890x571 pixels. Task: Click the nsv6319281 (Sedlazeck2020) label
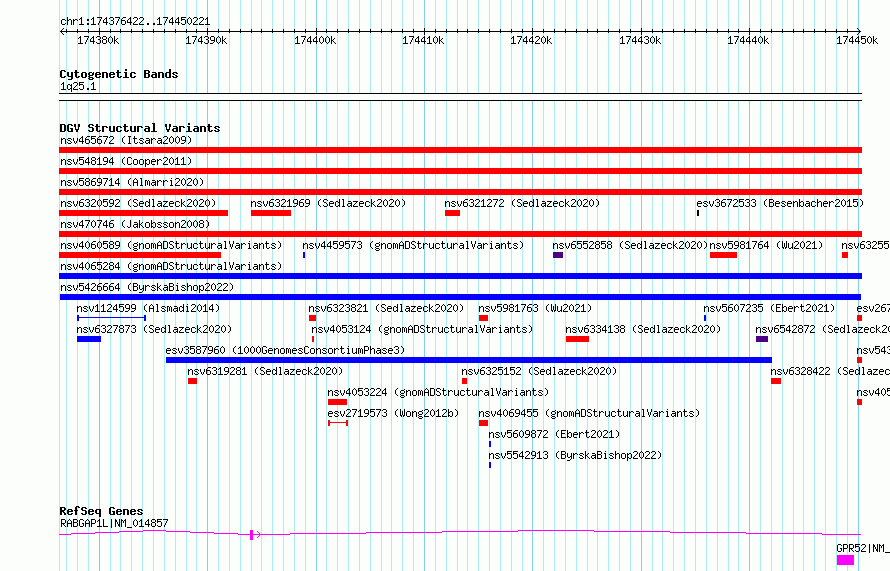(265, 371)
